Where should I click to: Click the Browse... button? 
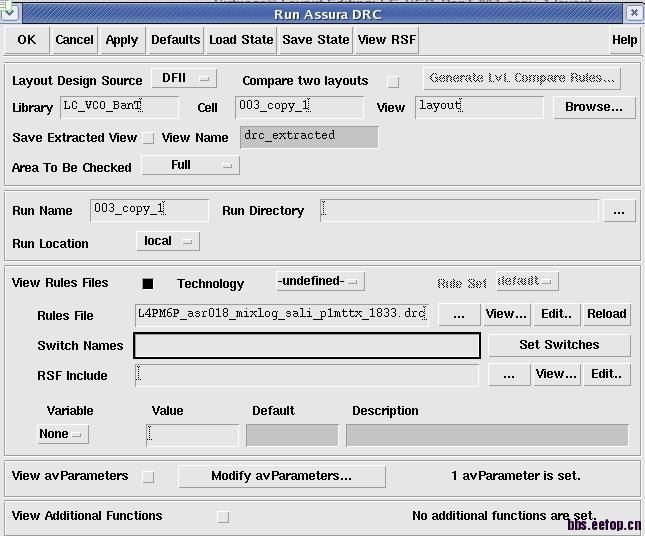[x=594, y=107]
